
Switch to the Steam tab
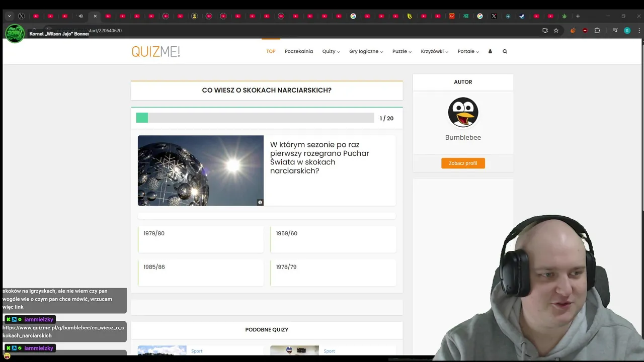click(522, 16)
